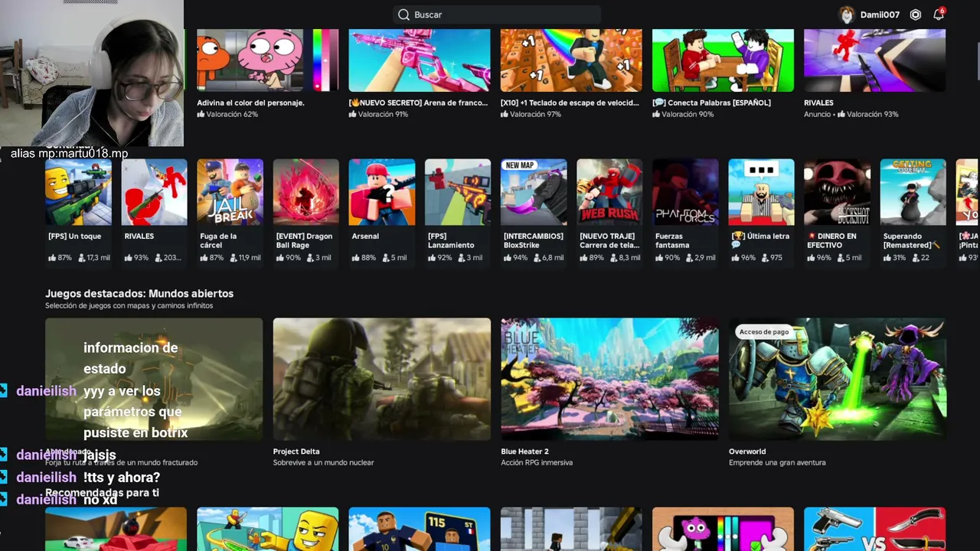Open the Adivina el color del personaje thumbnail

pos(267,60)
